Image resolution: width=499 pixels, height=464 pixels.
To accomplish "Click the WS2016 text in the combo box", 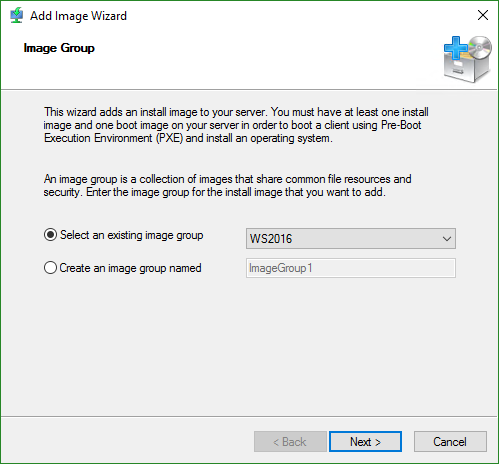I will (x=271, y=239).
